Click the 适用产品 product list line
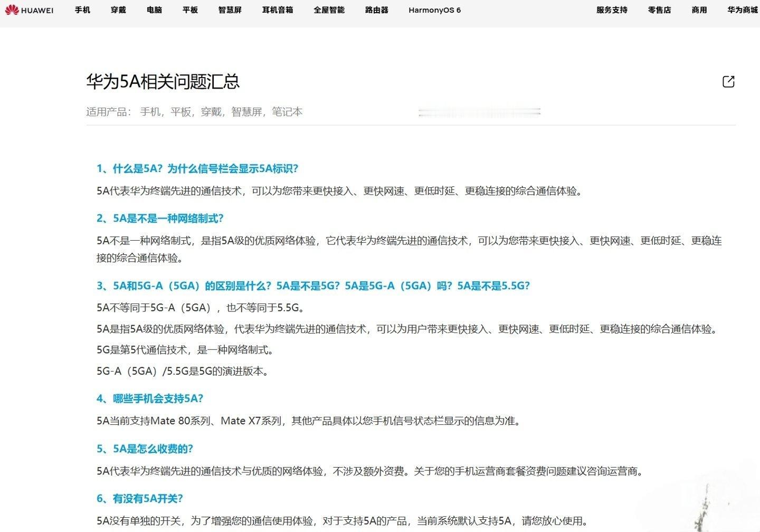760x532 pixels. coord(194,112)
